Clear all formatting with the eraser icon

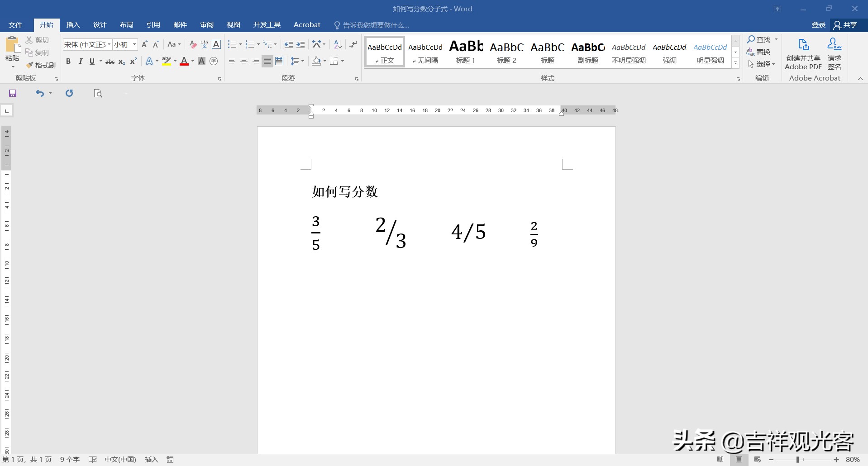(192, 44)
